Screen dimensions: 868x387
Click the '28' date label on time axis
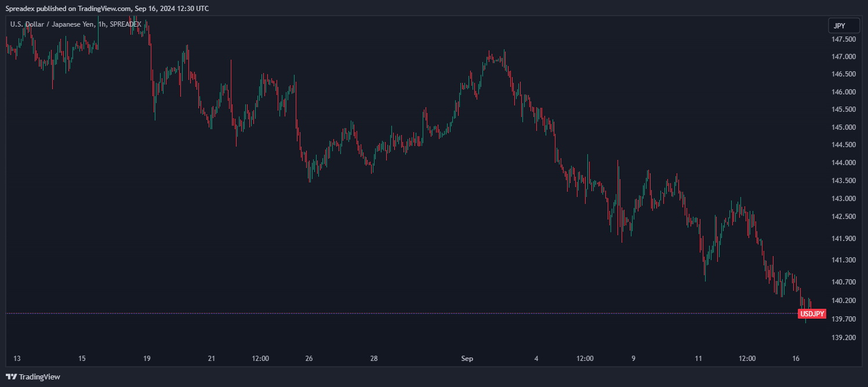374,359
